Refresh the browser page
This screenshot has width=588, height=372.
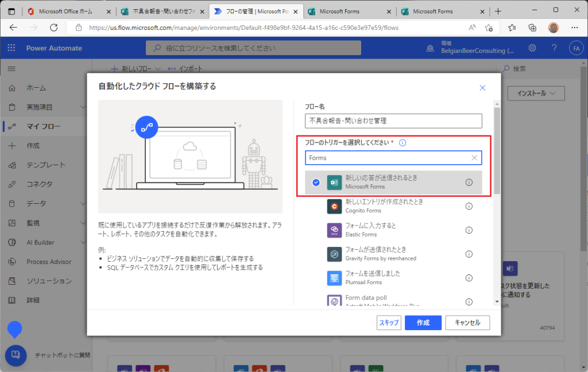(54, 28)
